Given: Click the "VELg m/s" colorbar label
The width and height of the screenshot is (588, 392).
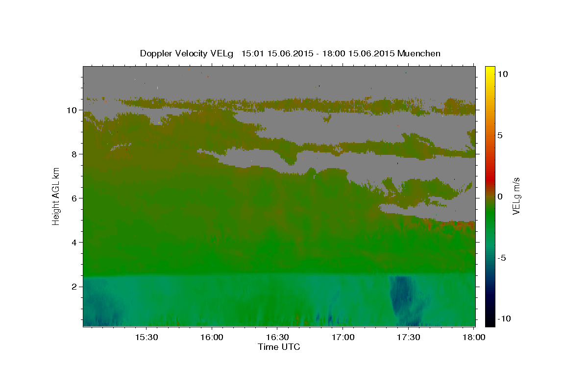Looking at the screenshot, I should click(x=516, y=195).
